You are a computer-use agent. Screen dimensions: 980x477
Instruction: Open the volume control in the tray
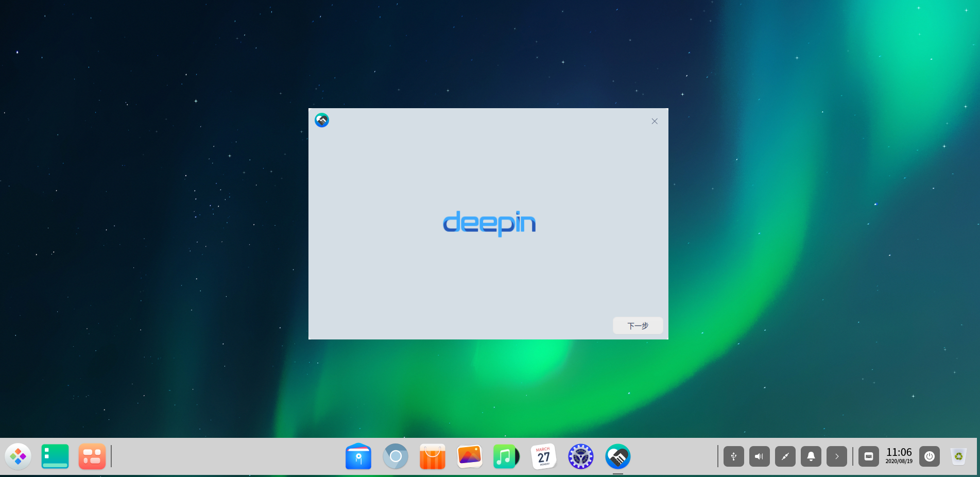tap(759, 456)
